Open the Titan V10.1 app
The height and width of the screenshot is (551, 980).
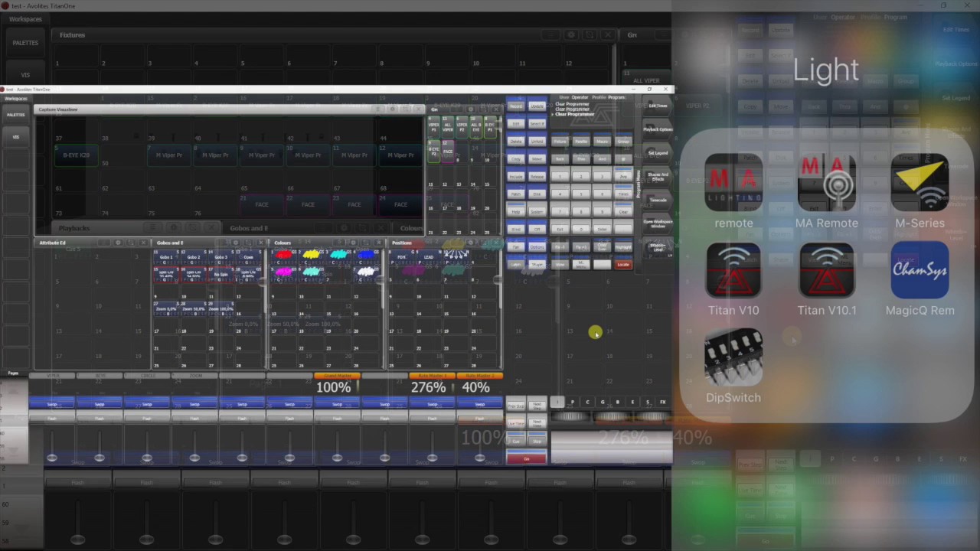point(827,270)
